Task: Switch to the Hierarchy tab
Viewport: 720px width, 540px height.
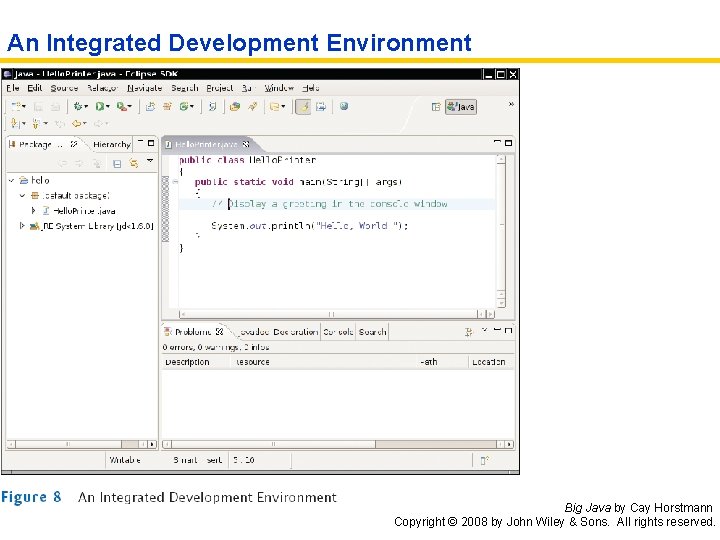Action: [111, 144]
